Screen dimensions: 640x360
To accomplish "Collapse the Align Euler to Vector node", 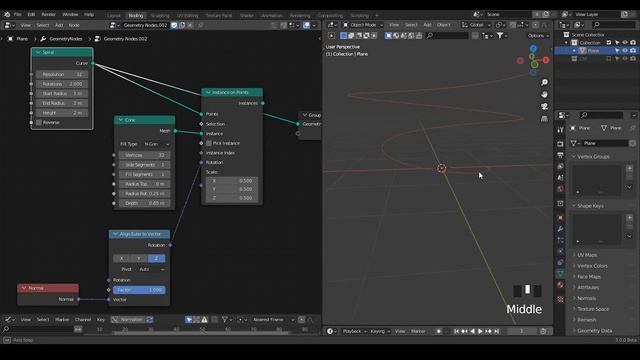I will click(115, 234).
